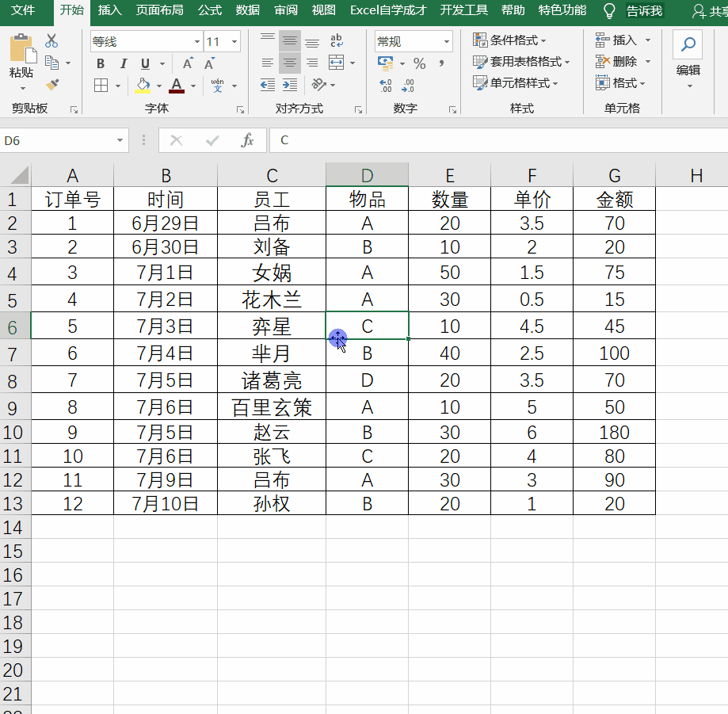Apply accounting number format icon
Screen dimensions: 728x714
(385, 63)
